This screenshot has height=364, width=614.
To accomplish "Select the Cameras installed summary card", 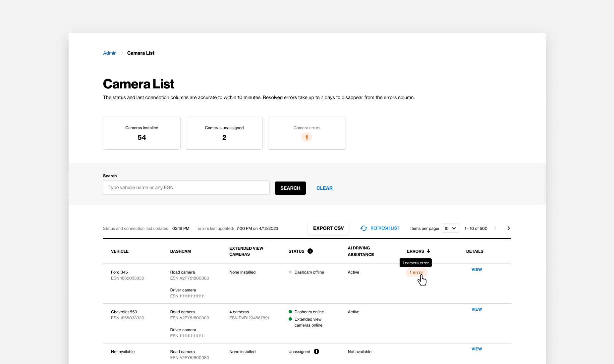I will (x=141, y=133).
